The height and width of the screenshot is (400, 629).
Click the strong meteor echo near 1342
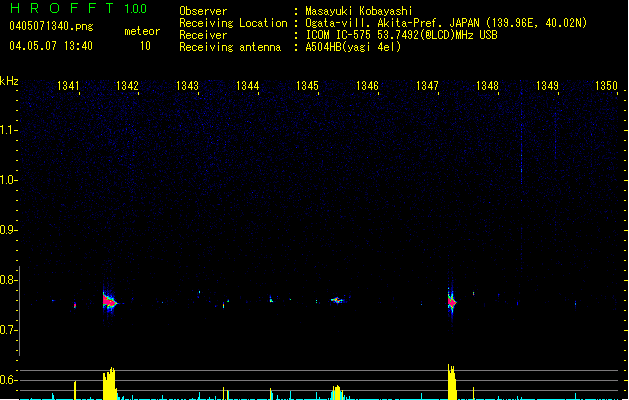[109, 301]
